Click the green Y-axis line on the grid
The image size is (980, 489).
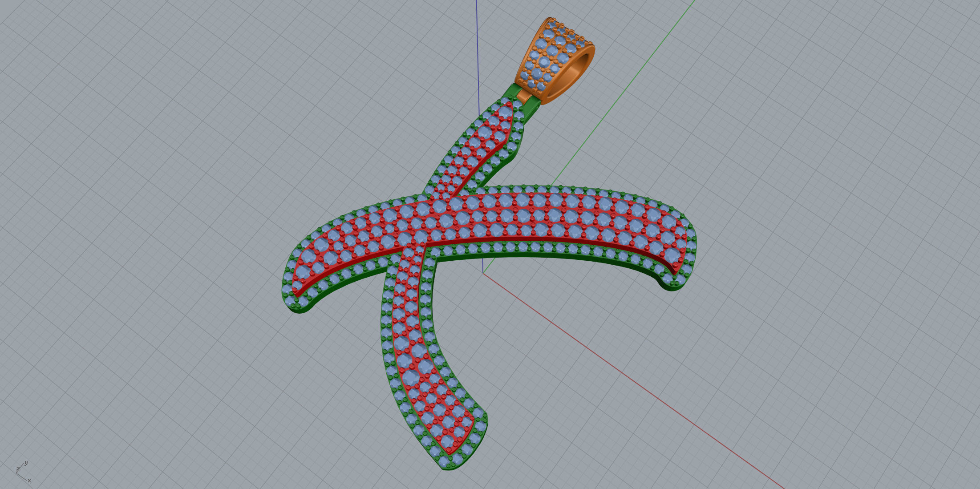point(623,93)
